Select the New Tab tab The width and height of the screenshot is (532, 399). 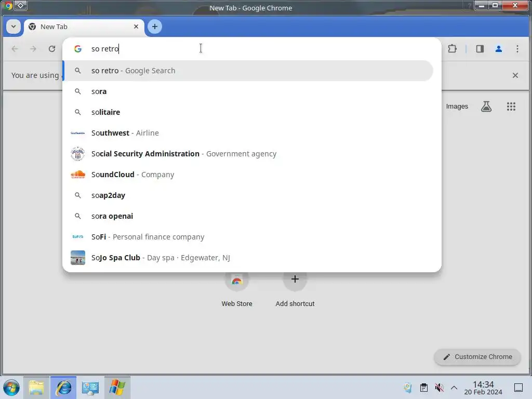[x=84, y=27]
